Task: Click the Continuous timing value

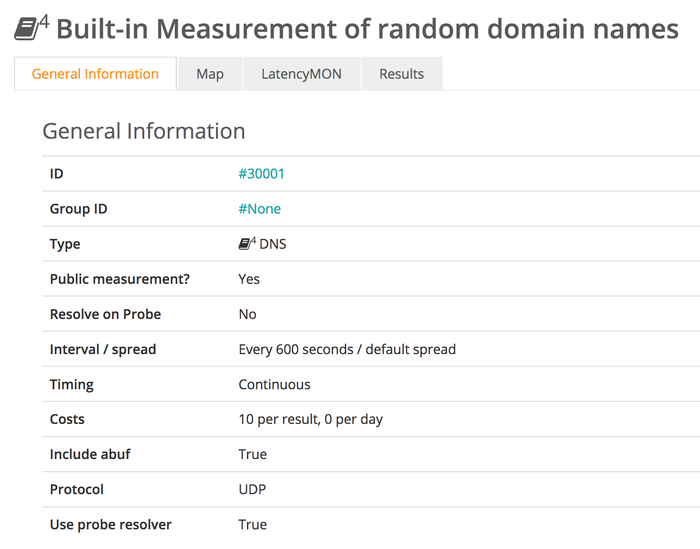Action: coord(274,384)
